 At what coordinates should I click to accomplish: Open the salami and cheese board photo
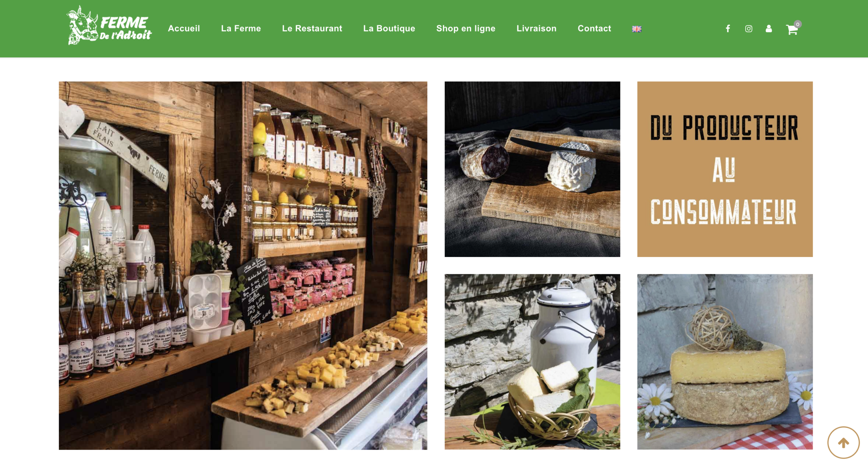(532, 169)
